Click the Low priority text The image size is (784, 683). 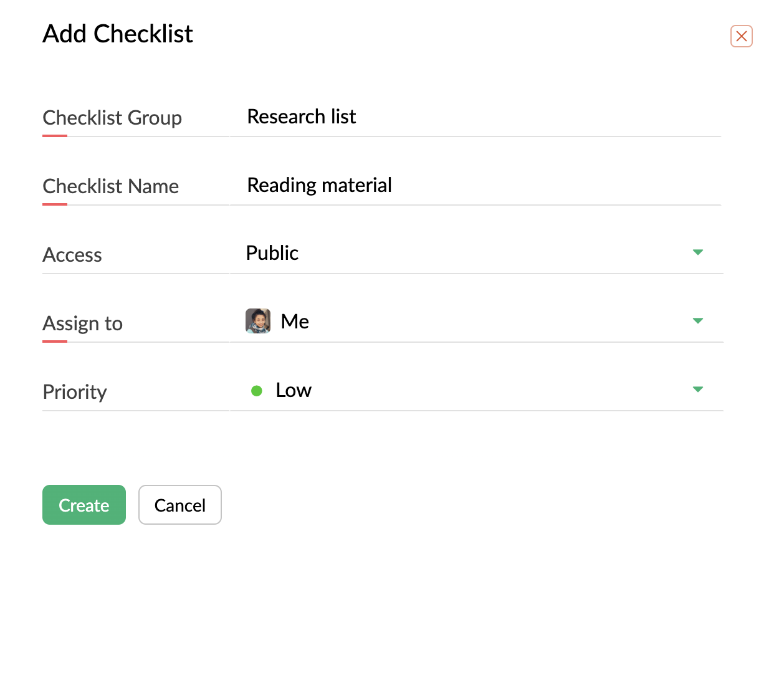pyautogui.click(x=294, y=391)
